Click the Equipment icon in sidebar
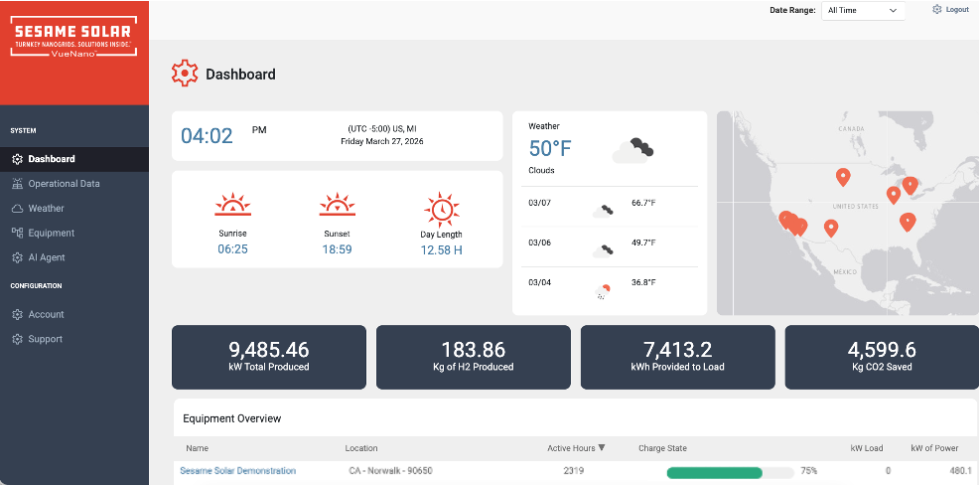This screenshot has width=980, height=485. coord(17,233)
